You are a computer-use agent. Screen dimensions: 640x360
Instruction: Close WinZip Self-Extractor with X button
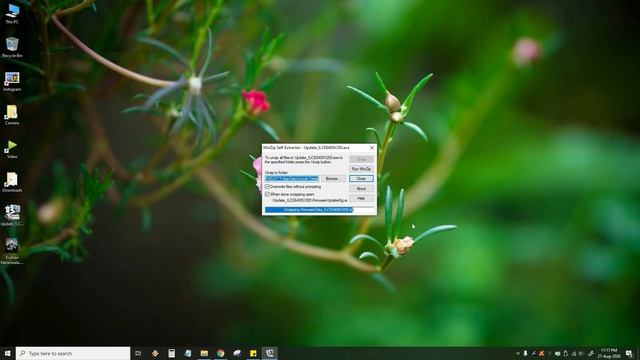[x=372, y=147]
